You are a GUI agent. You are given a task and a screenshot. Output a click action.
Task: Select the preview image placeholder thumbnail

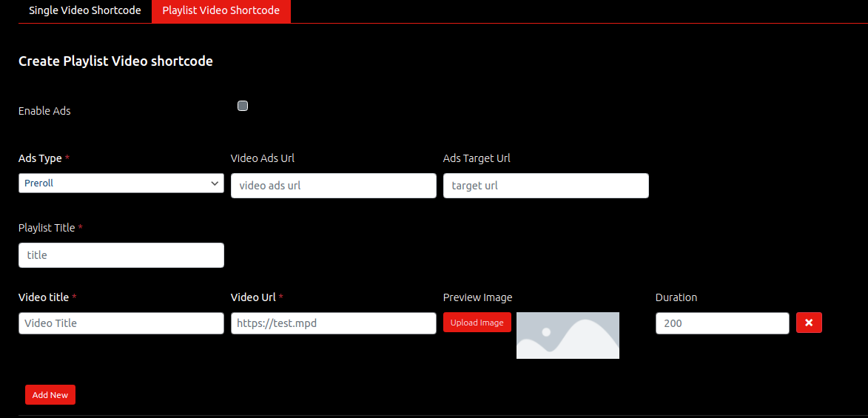(x=568, y=335)
